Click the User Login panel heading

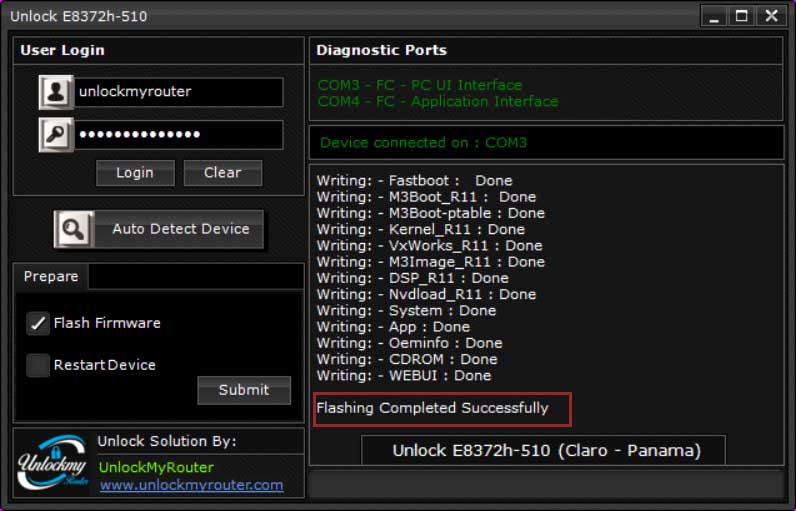(62, 50)
